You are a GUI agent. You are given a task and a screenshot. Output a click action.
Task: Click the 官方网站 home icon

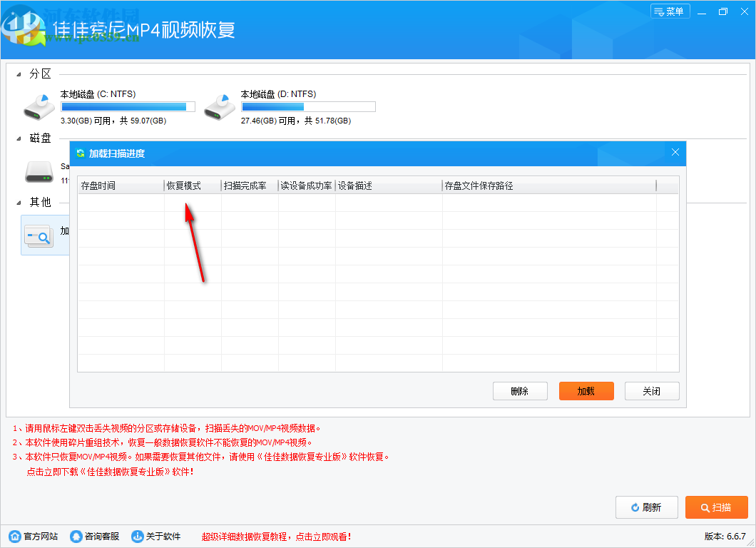15,537
